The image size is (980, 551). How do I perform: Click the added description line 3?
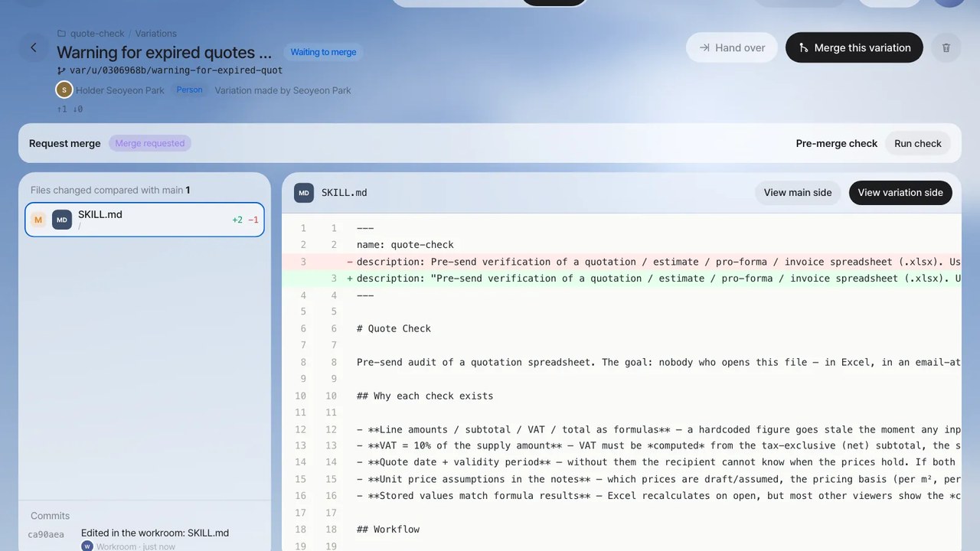tap(622, 279)
